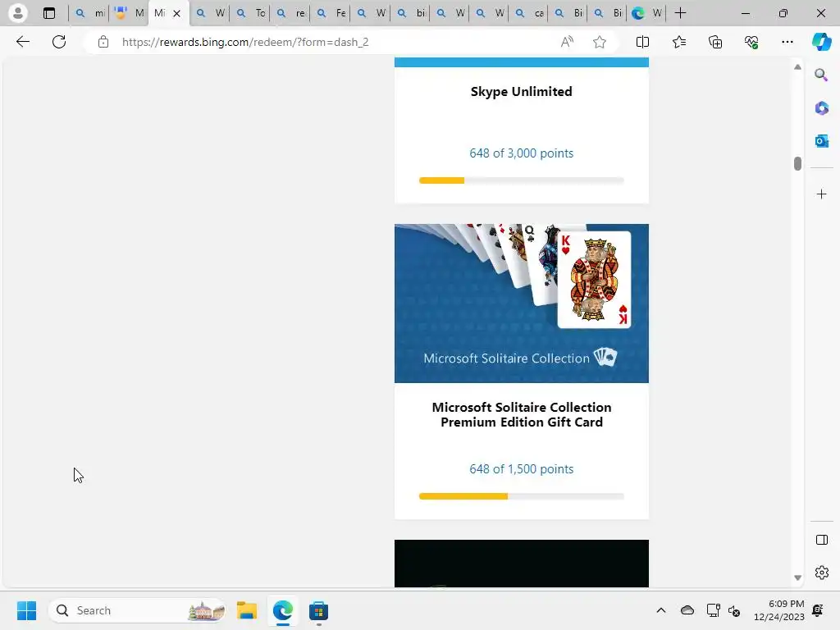
Task: Open the Favorites list icon
Action: [678, 42]
